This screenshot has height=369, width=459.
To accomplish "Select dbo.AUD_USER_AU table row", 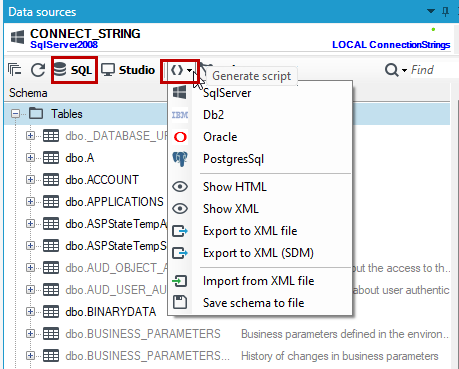I will tap(116, 290).
